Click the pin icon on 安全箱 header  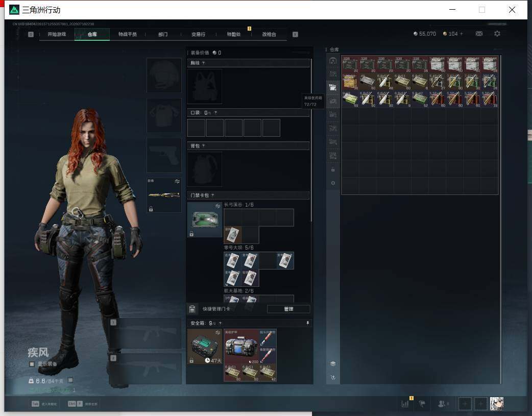pyautogui.click(x=307, y=323)
